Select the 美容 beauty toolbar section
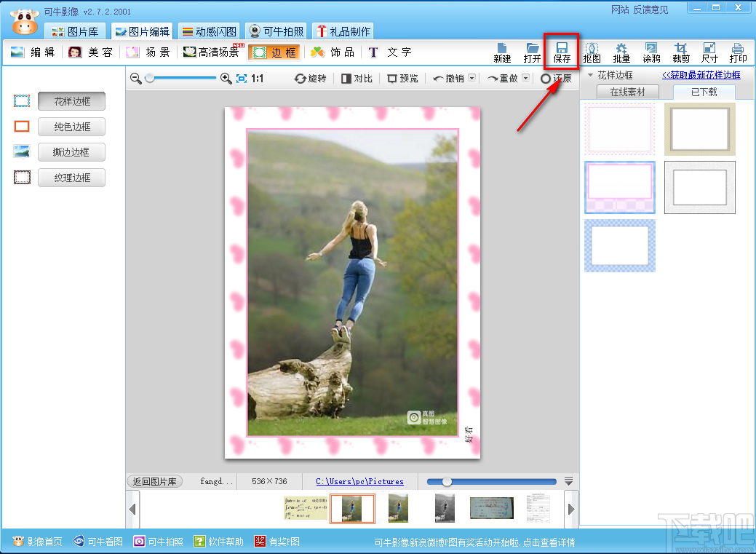756x554 pixels. (91, 52)
